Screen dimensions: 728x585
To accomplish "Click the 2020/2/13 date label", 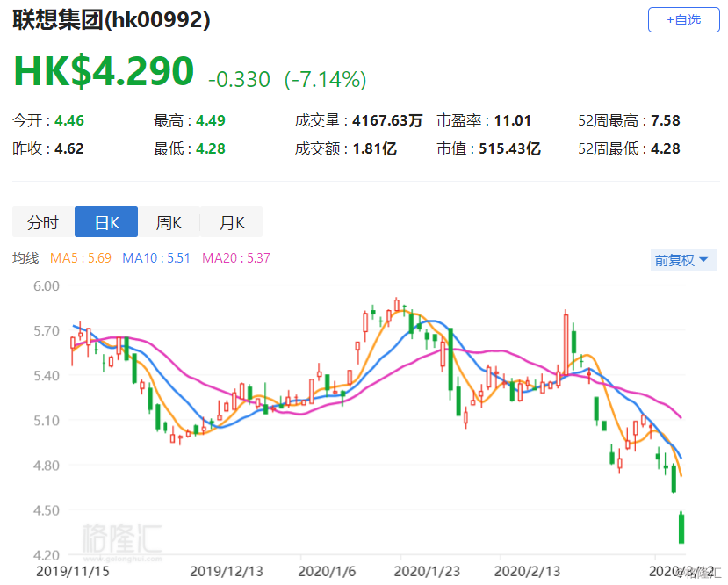I will 528,571.
